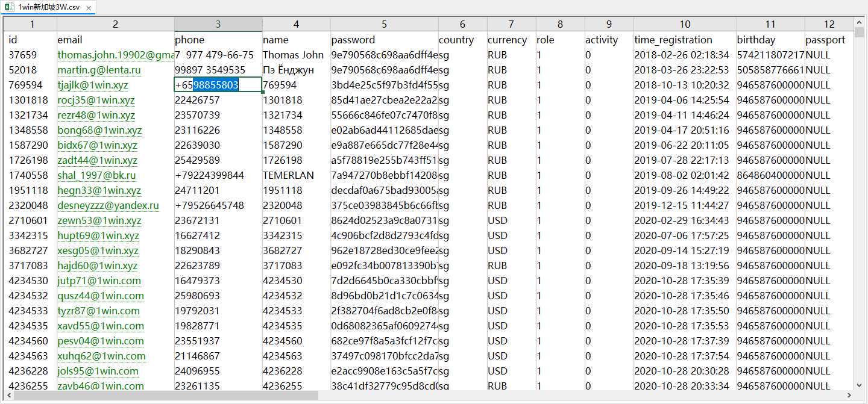The width and height of the screenshot is (868, 404).
Task: Select the phone cell 99897 3549535
Action: click(x=218, y=70)
